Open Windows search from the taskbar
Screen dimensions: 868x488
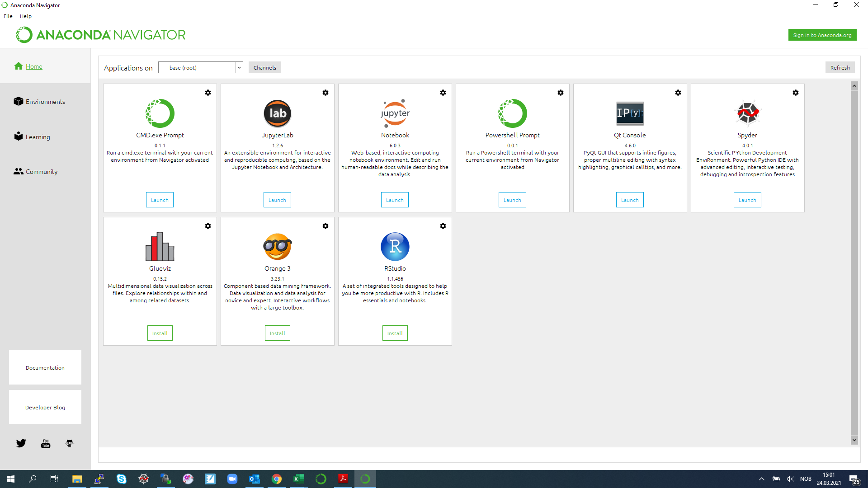click(33, 479)
